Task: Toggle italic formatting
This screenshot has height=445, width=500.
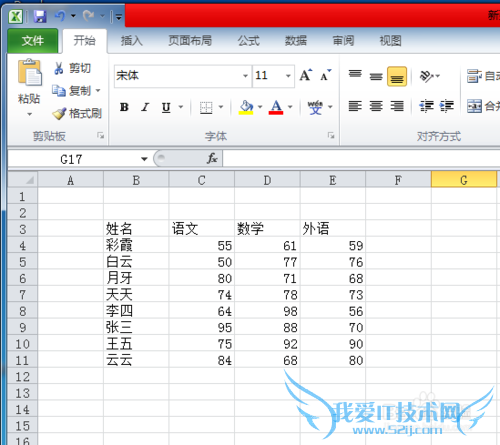Action: pyautogui.click(x=145, y=107)
